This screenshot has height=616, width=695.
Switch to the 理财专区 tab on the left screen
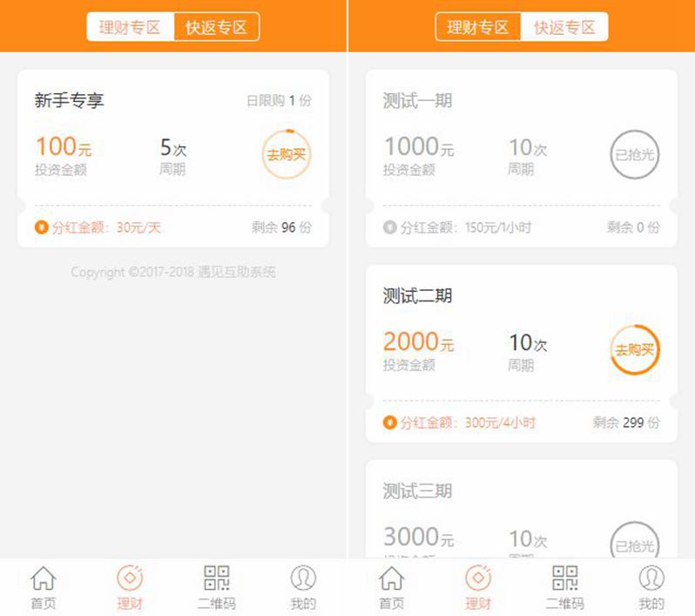click(x=130, y=27)
